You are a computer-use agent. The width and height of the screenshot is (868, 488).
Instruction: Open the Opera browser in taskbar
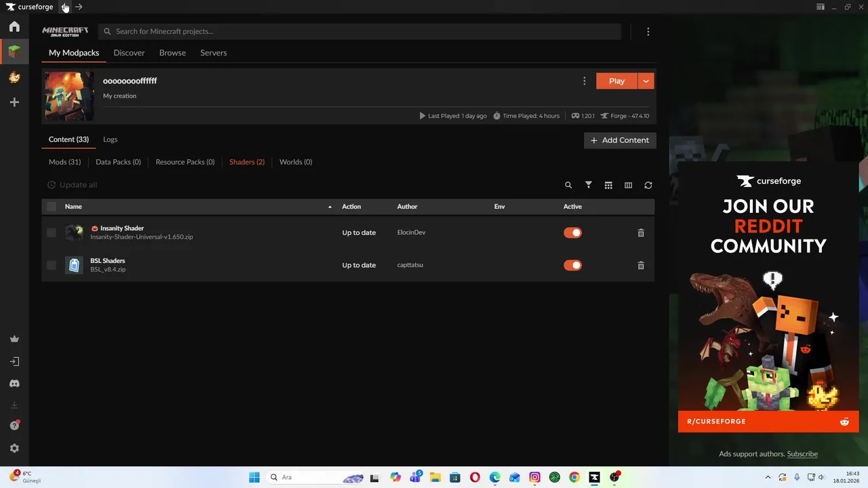pyautogui.click(x=475, y=477)
